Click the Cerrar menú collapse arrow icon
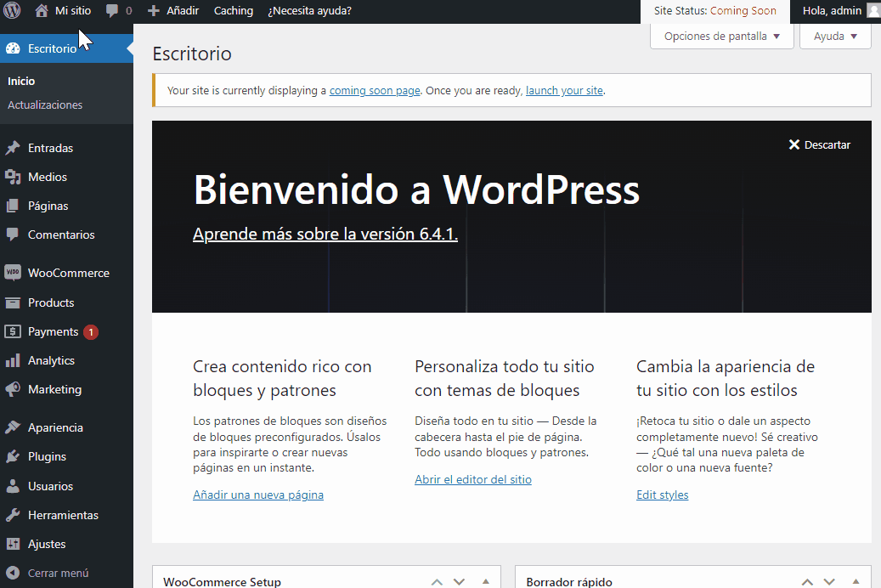 click(13, 573)
